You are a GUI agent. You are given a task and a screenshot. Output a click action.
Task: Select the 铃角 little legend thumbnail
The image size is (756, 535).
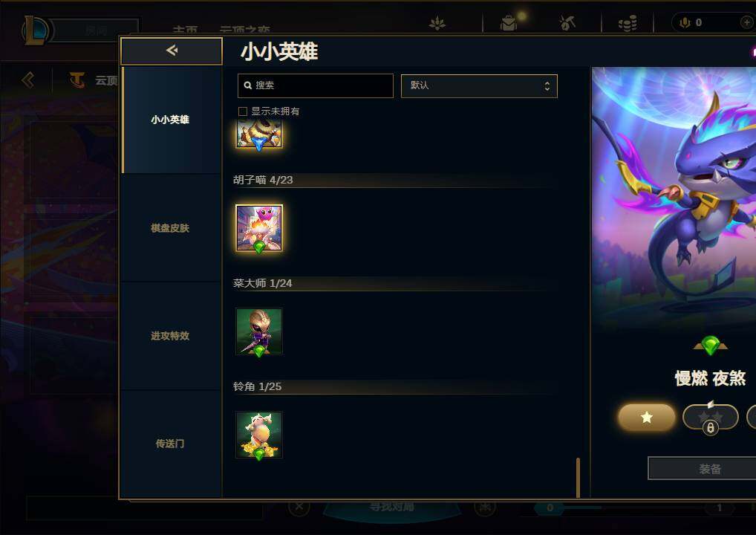point(259,435)
